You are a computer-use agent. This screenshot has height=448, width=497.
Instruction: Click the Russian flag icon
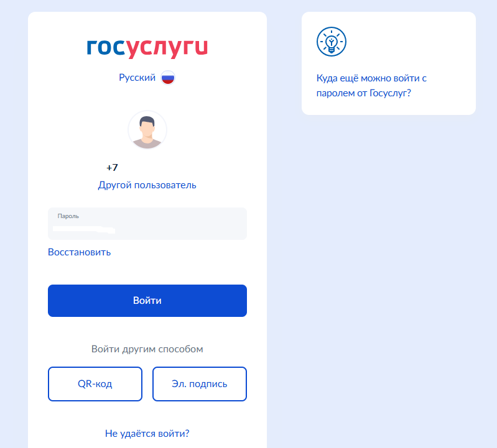168,78
